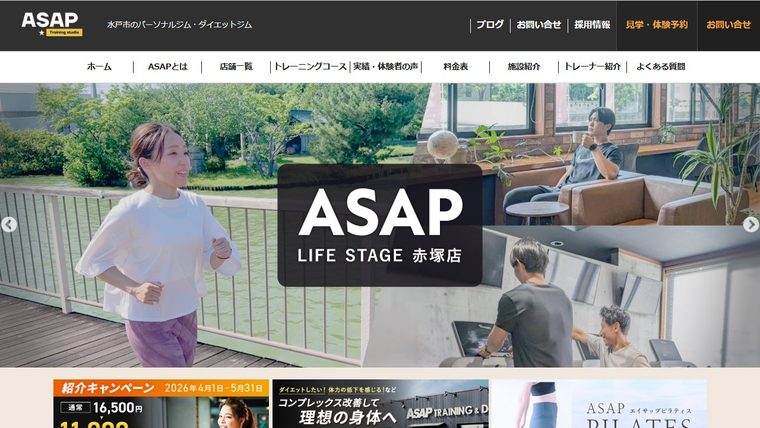The image size is (760, 428).
Task: Open トレーニングコース menu item
Action: tap(310, 67)
